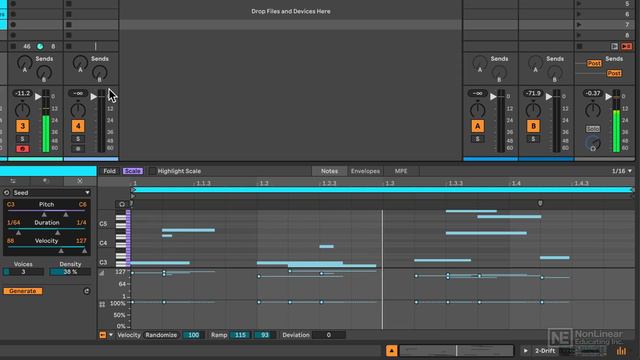Click Send A knob on track 3
The width and height of the screenshot is (640, 360).
(x=24, y=63)
